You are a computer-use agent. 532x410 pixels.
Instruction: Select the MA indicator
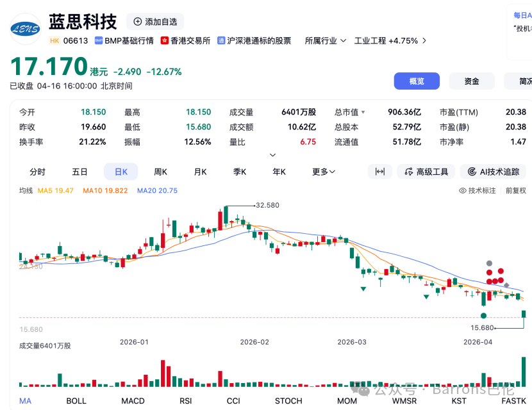(x=25, y=401)
